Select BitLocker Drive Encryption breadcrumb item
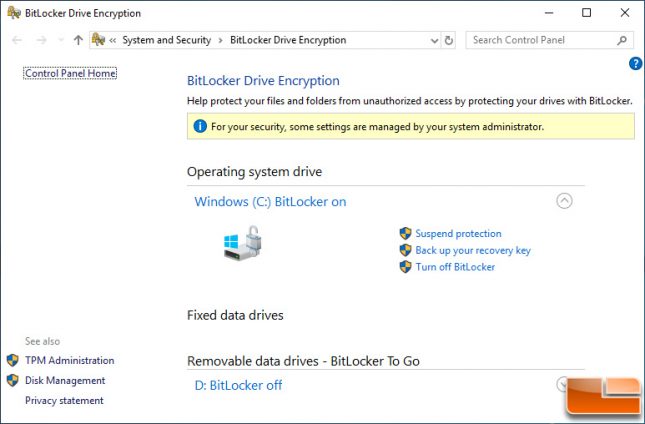This screenshot has height=424, width=645. pyautogui.click(x=288, y=40)
